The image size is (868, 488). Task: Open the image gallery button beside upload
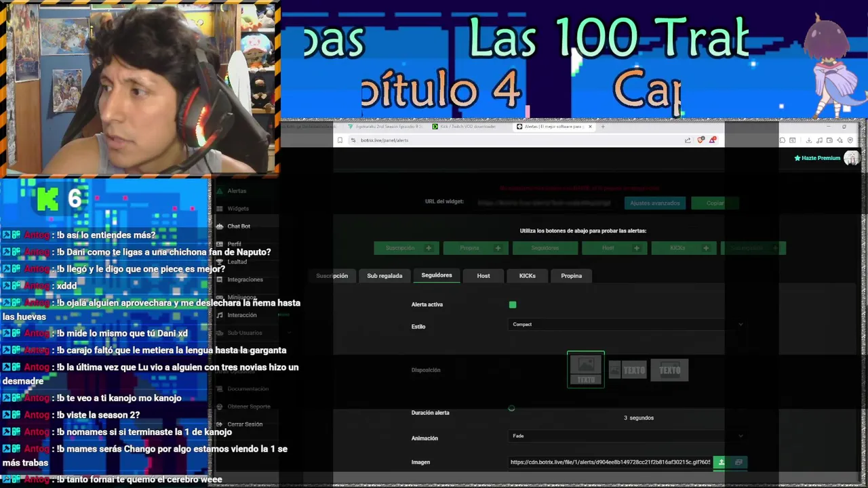pyautogui.click(x=738, y=462)
